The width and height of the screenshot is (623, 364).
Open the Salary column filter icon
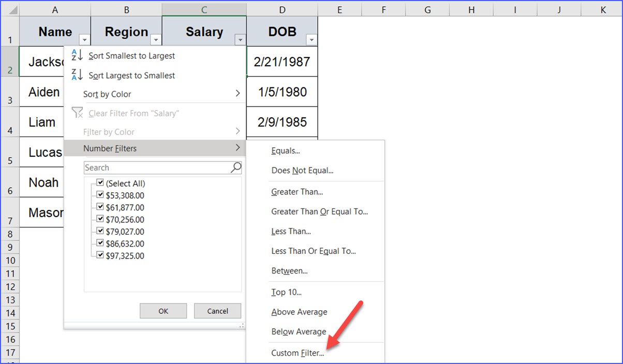coord(240,39)
